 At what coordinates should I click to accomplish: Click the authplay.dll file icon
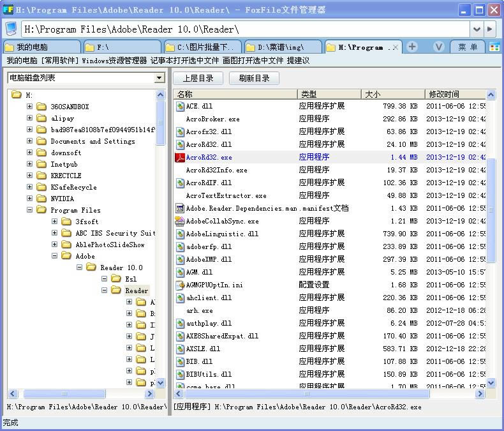(180, 323)
